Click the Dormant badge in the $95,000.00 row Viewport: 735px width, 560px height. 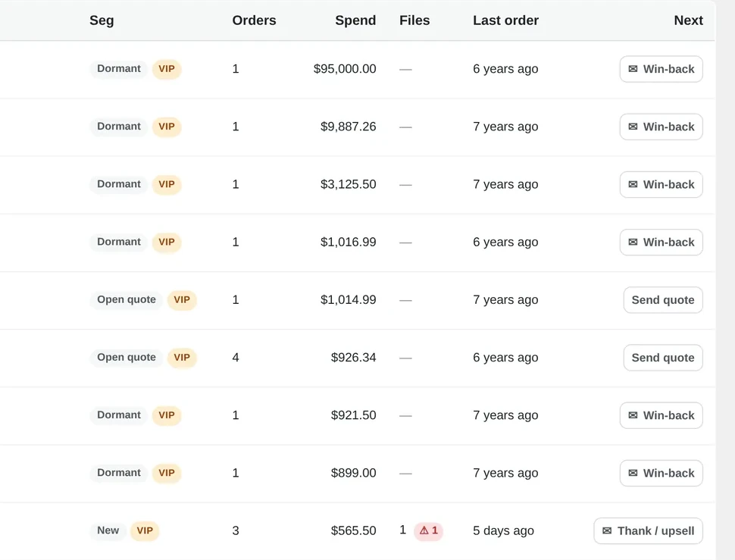pyautogui.click(x=119, y=69)
